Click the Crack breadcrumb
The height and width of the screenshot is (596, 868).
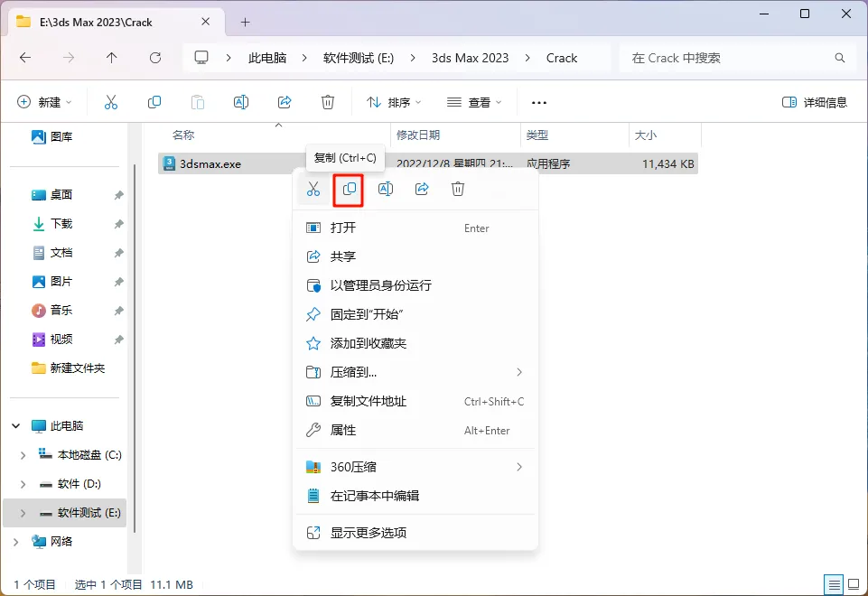[x=561, y=58]
